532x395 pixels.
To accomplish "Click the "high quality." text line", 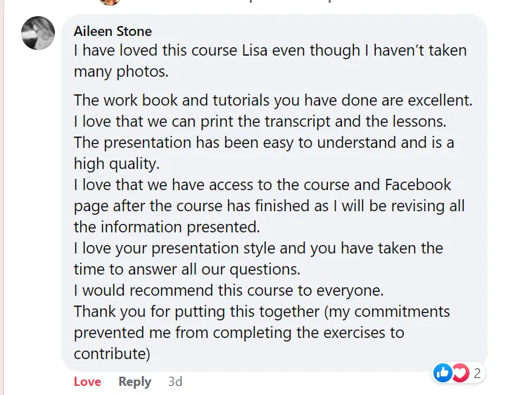I will click(117, 164).
